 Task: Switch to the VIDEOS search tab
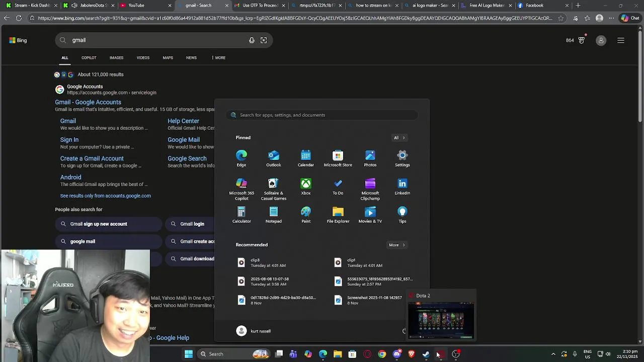143,58
